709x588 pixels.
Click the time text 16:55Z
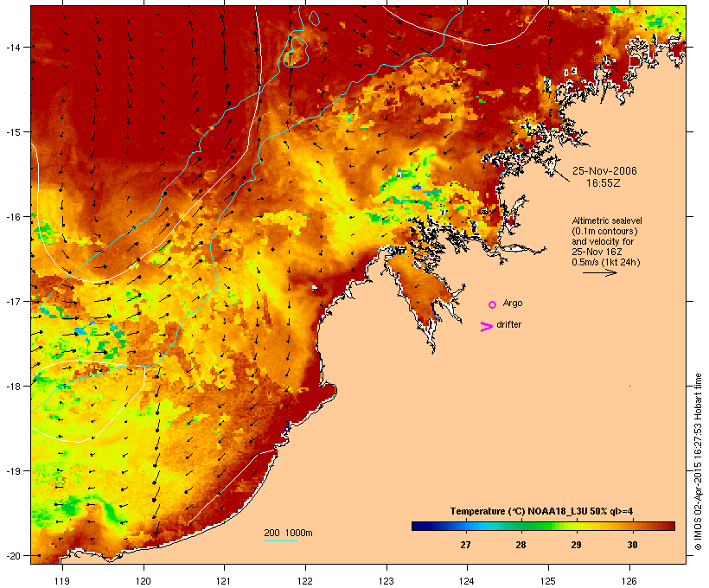pyautogui.click(x=604, y=183)
